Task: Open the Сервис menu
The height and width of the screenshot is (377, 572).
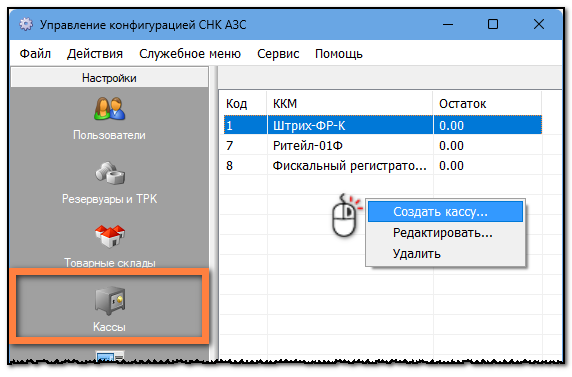Action: 278,54
